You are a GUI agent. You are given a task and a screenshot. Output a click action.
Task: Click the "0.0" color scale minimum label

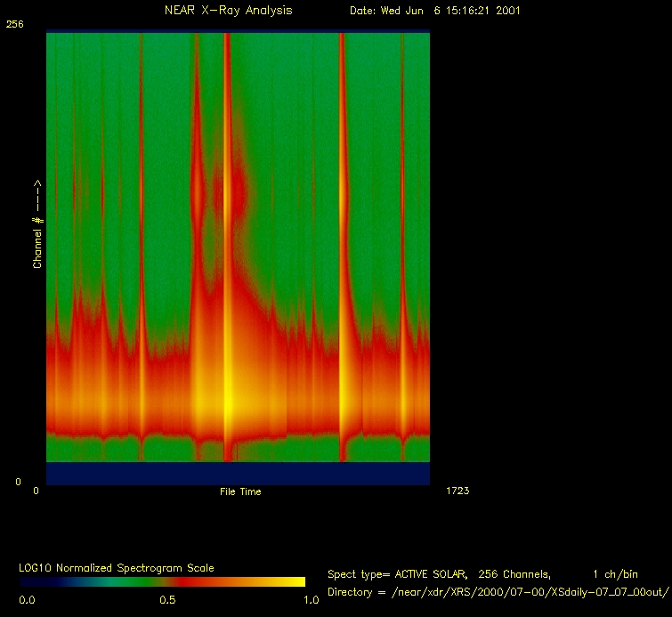[x=28, y=600]
